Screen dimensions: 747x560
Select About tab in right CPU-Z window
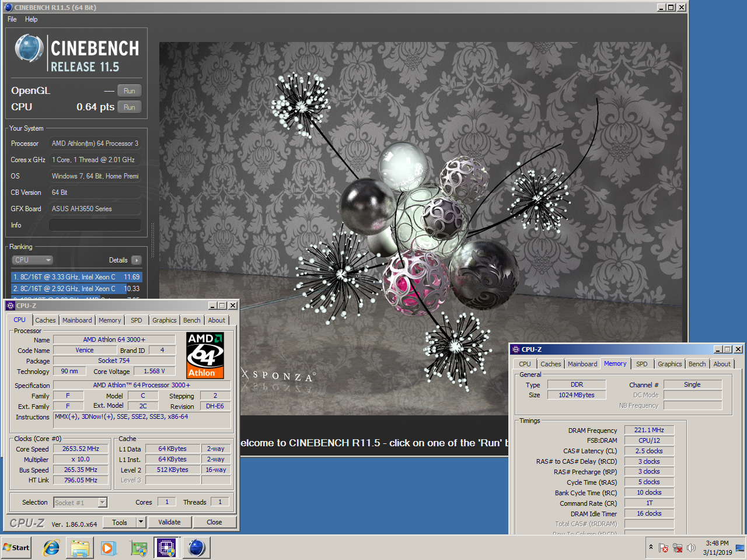click(x=722, y=364)
